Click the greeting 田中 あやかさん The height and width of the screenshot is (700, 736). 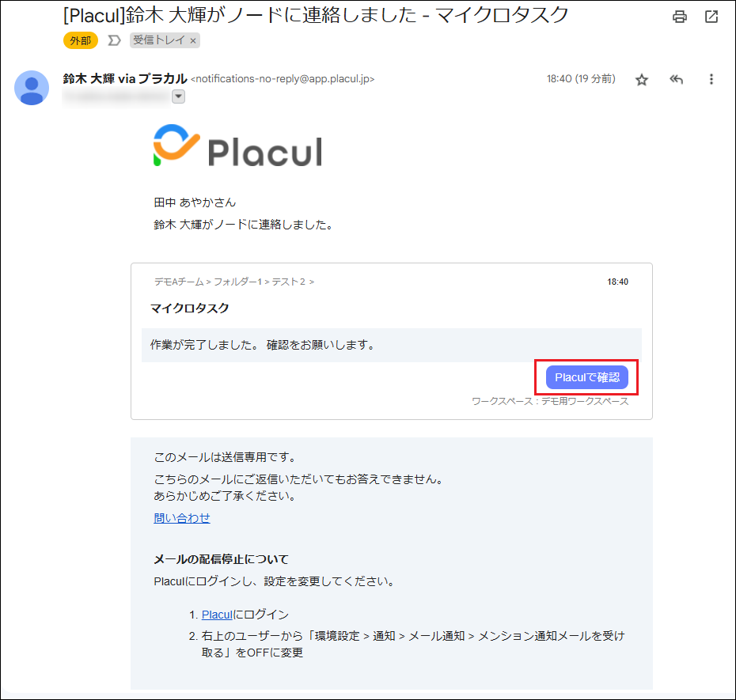[195, 202]
